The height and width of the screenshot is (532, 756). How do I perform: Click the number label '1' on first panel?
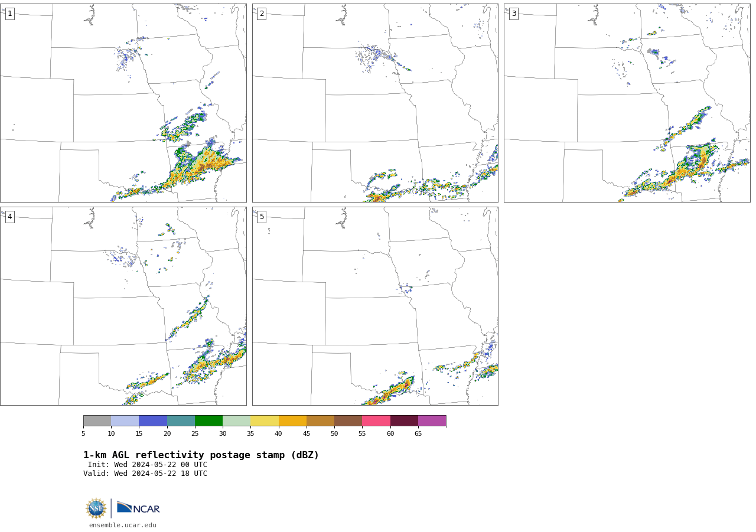9,14
